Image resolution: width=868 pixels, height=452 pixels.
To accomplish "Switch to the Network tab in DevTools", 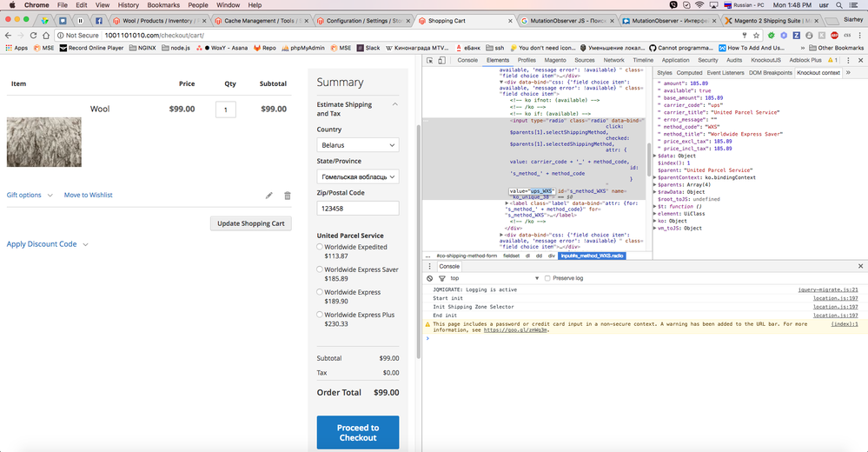I will pos(613,60).
